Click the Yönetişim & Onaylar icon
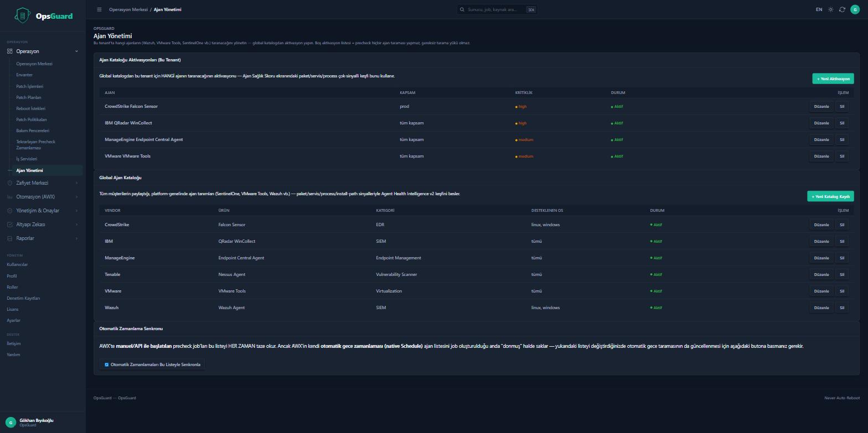This screenshot has height=433, width=868. (10, 211)
